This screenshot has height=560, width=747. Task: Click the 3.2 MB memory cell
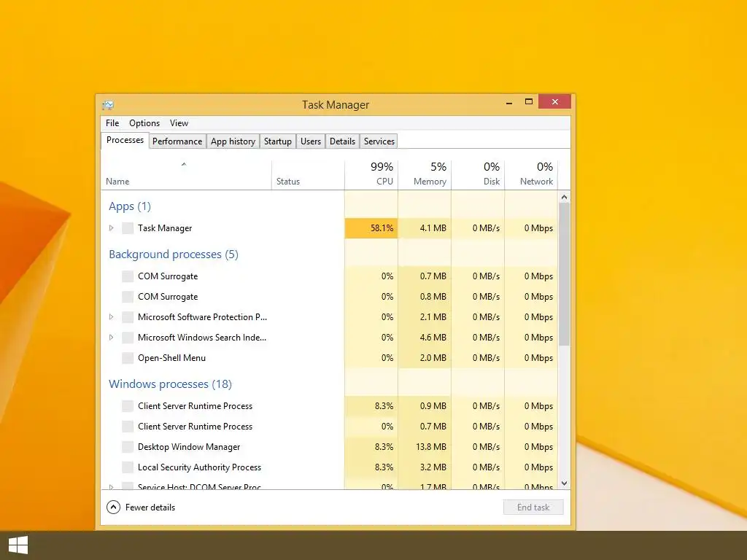425,467
